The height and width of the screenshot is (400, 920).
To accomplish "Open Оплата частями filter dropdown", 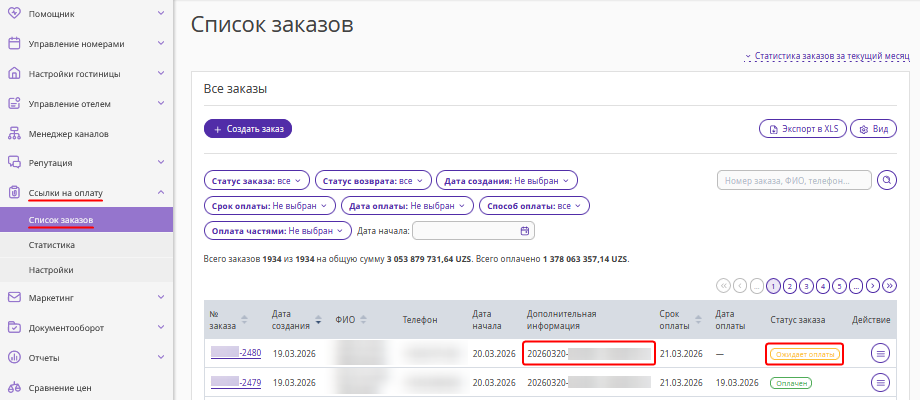I will click(x=278, y=231).
